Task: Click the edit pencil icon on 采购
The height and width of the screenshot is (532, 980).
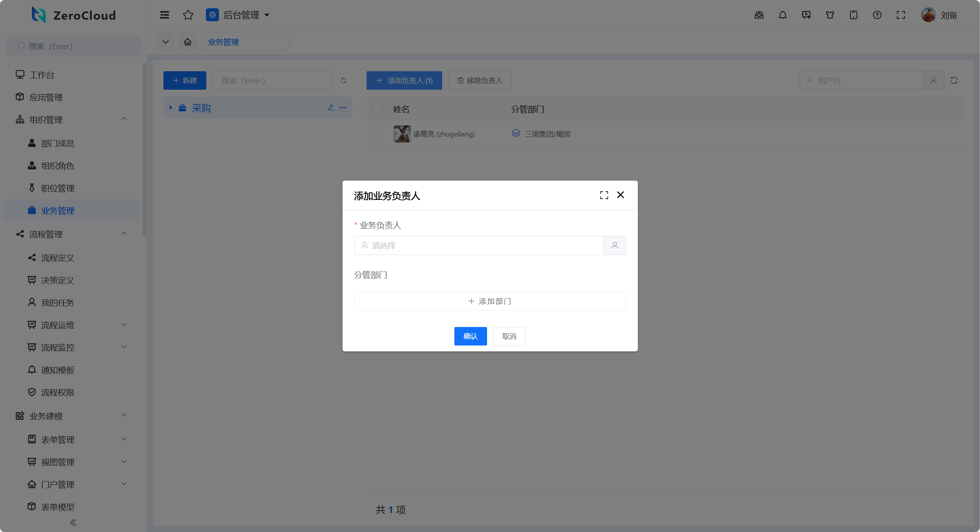Action: click(x=331, y=108)
